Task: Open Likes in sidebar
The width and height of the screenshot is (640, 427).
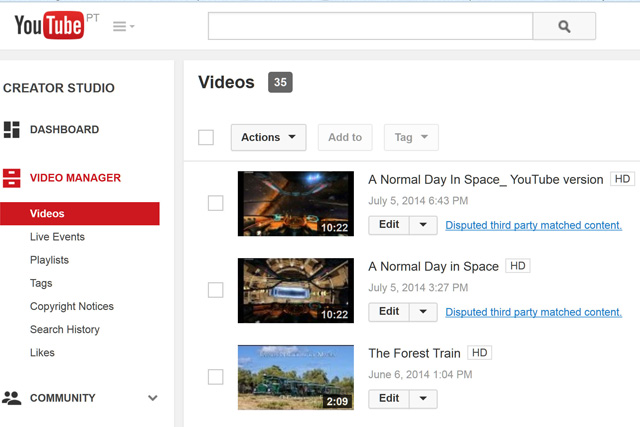Action: click(x=42, y=353)
